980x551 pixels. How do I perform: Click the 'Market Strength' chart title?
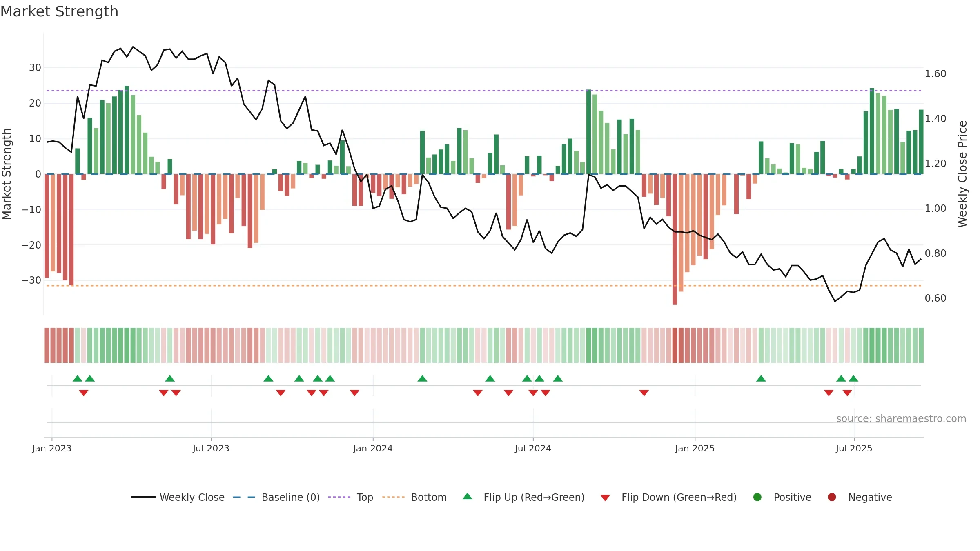pyautogui.click(x=59, y=11)
